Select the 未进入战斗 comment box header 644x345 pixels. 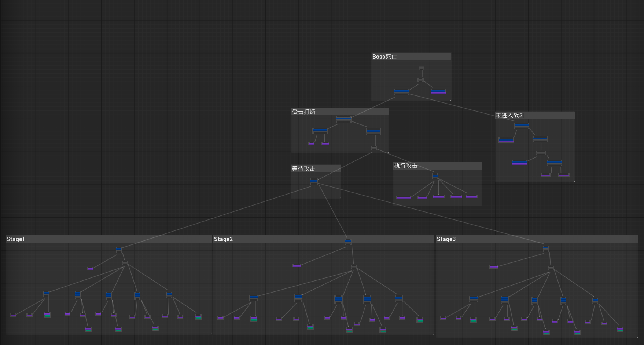534,115
